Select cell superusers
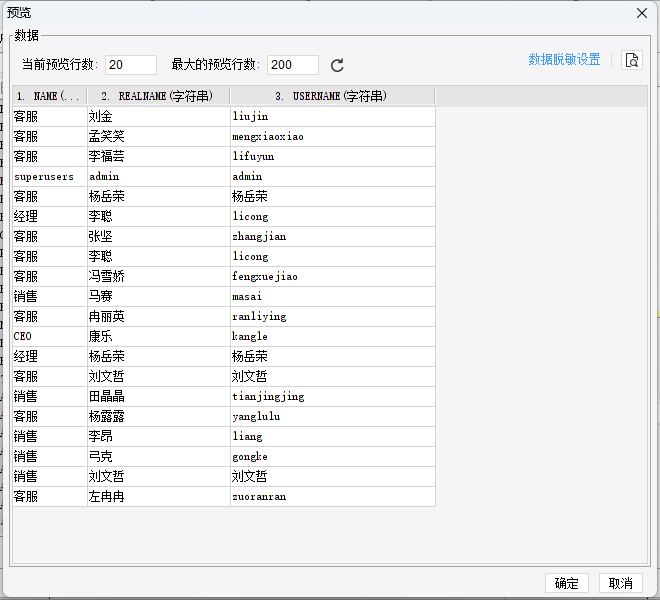Image resolution: width=660 pixels, height=600 pixels. point(50,176)
